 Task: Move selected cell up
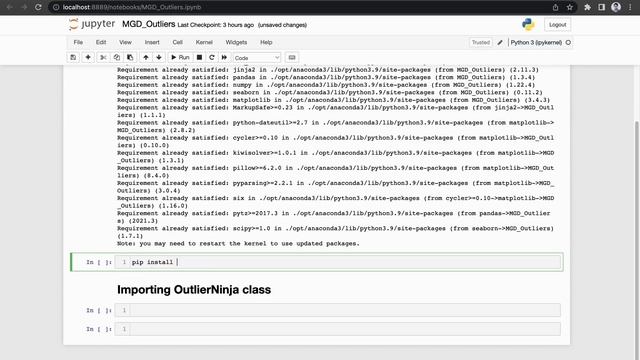[x=146, y=58]
